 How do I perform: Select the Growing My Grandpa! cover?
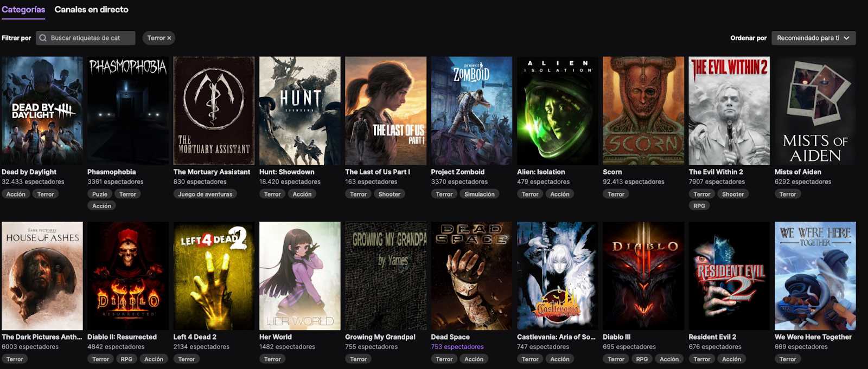[x=386, y=276]
